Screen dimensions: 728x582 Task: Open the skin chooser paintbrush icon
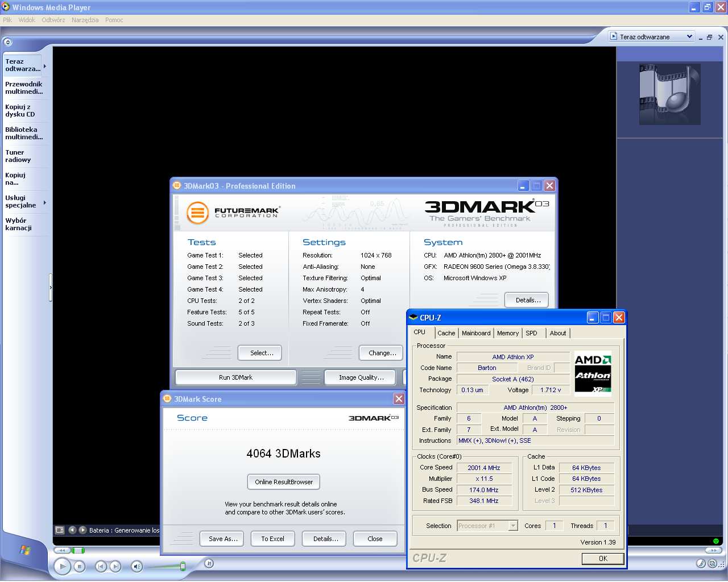click(x=701, y=563)
